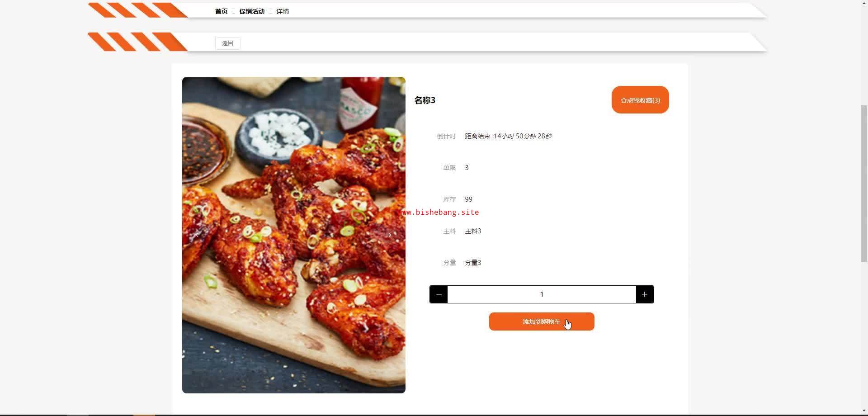Open 促销活动 breadcrumb link
868x416 pixels.
(x=252, y=11)
